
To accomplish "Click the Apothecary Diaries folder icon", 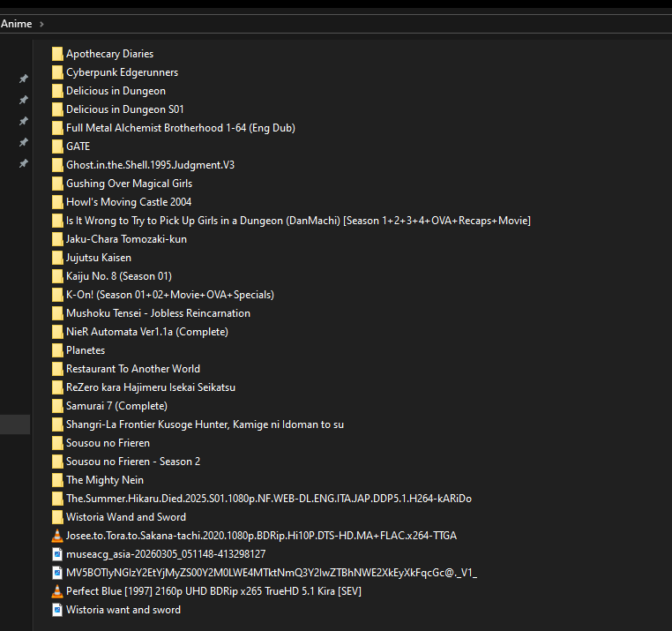I will pyautogui.click(x=57, y=54).
